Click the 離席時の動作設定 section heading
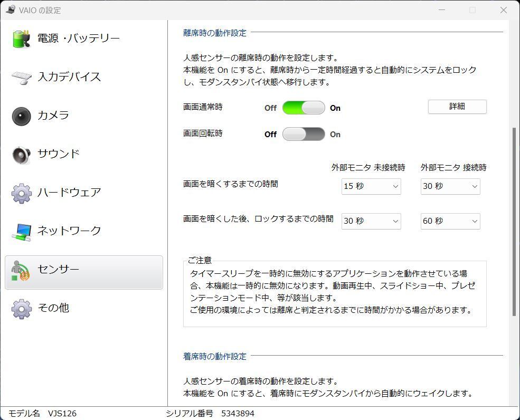 (215, 33)
